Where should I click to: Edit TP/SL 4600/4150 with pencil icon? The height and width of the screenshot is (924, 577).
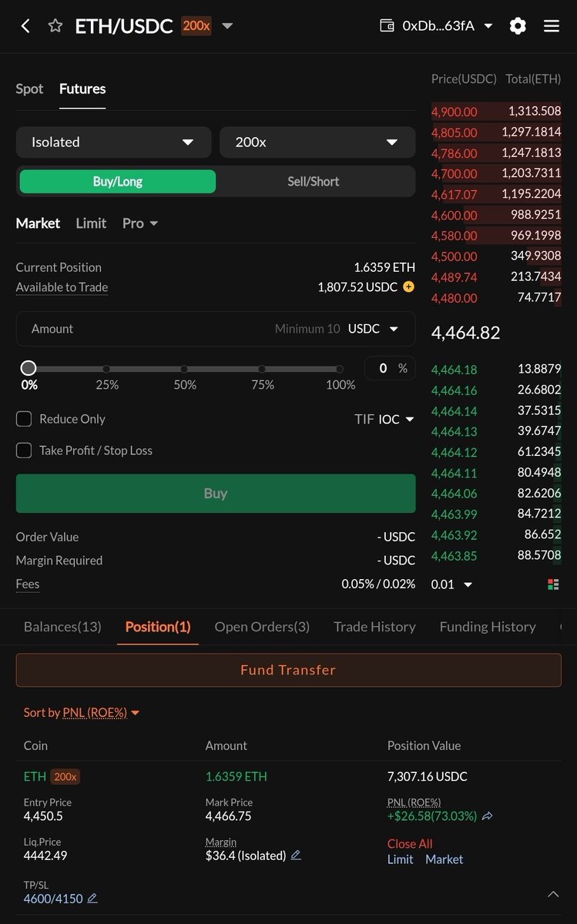[x=92, y=899]
